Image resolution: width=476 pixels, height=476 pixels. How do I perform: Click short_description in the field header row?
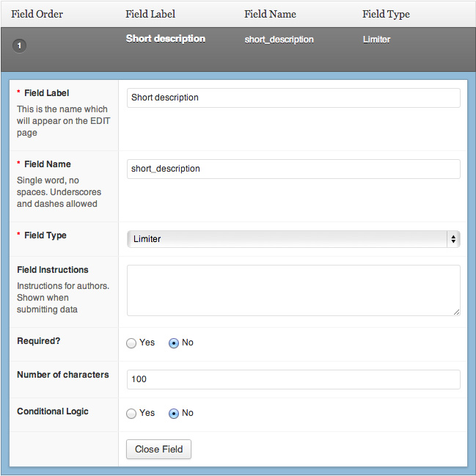point(279,40)
